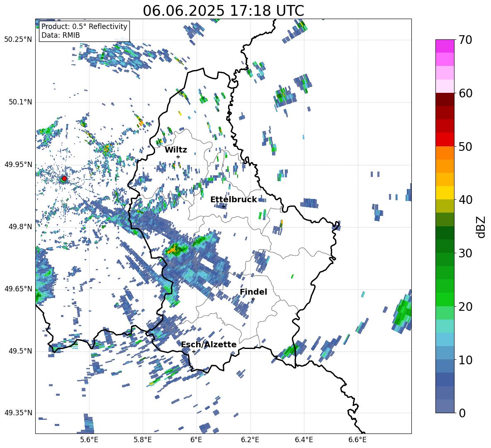Viewport: 491px width, 448px height.
Task: Click the Data: RMIB text
Action: (x=61, y=35)
